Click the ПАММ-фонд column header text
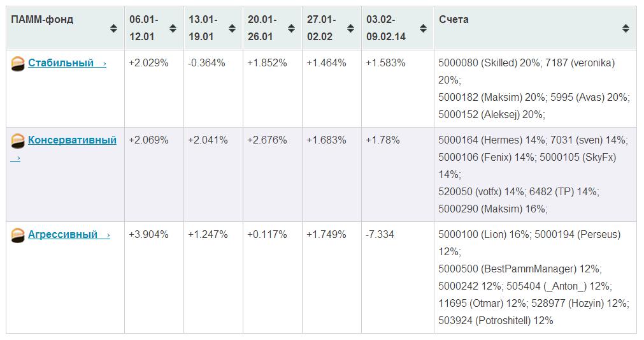Viewport: 644px width, 340px height. pos(42,19)
